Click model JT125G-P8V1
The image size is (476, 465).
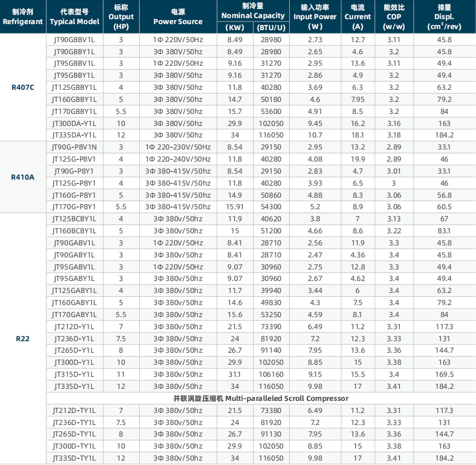point(74,159)
